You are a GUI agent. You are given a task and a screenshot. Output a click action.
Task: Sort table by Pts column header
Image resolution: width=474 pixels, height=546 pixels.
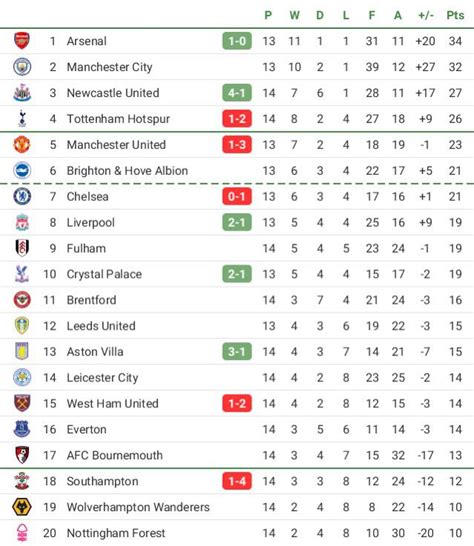click(455, 15)
